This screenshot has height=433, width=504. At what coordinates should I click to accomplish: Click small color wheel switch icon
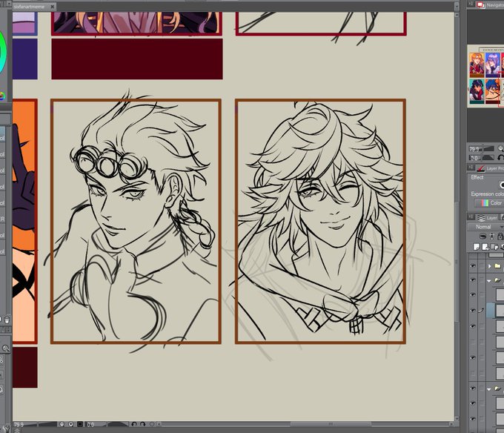pyautogui.click(x=2, y=96)
